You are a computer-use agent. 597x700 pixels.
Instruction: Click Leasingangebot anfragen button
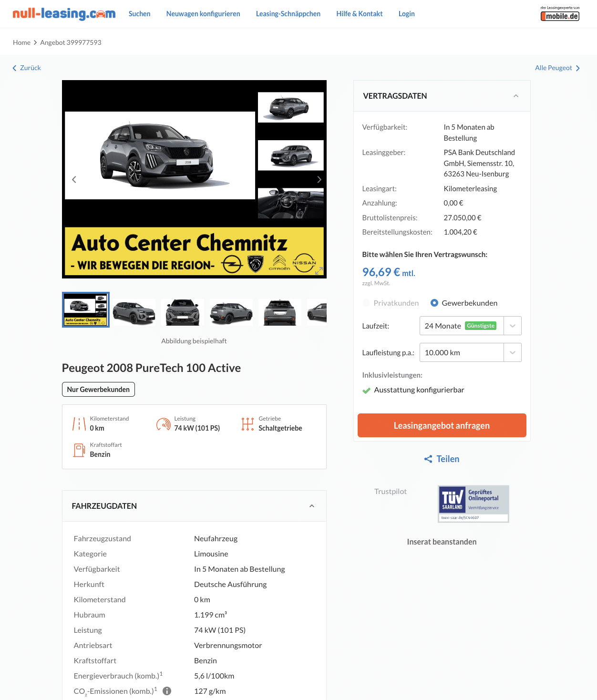442,425
